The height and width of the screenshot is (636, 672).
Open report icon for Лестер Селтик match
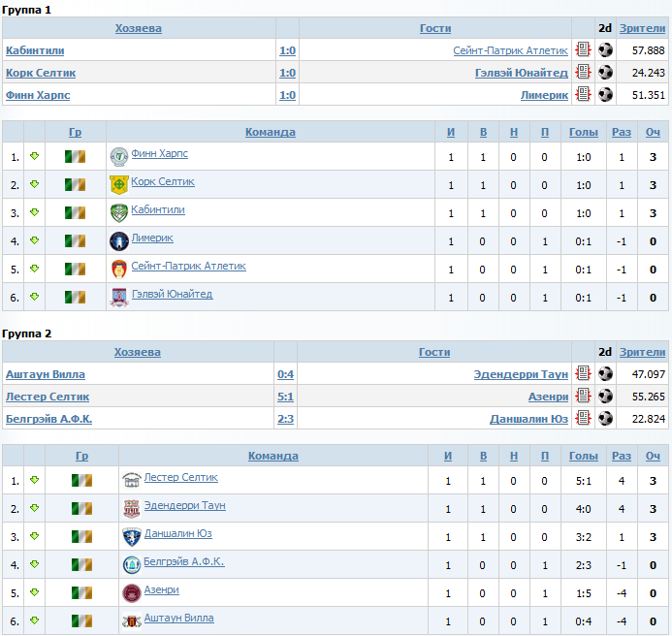click(583, 396)
